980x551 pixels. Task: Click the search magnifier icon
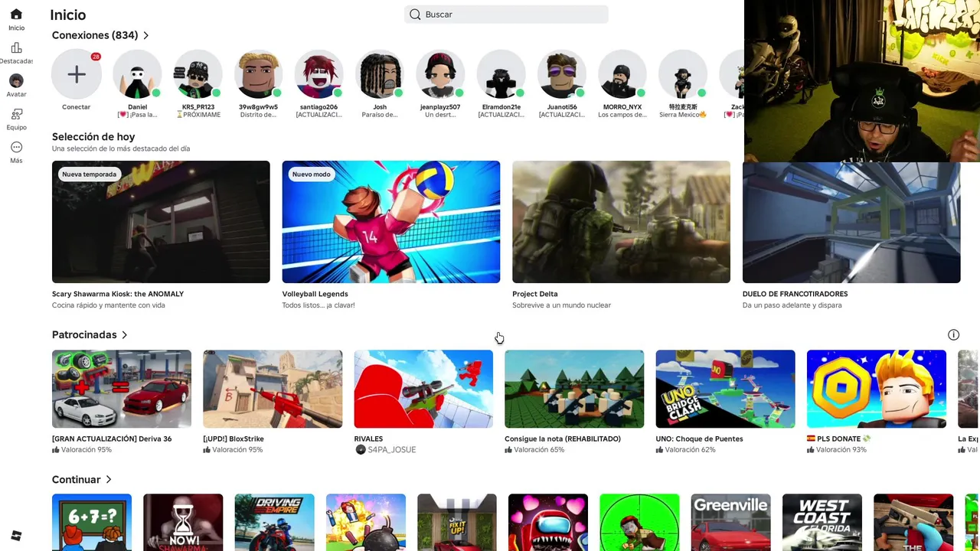(x=415, y=15)
